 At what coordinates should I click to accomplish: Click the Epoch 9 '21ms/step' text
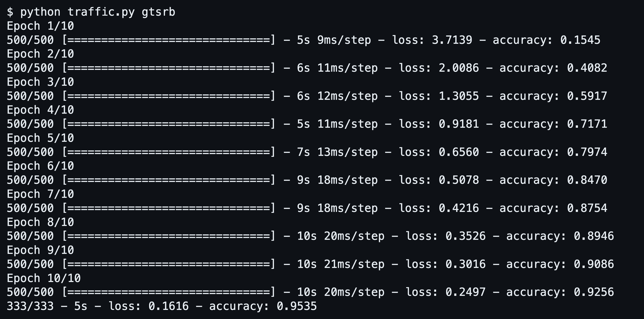[354, 264]
